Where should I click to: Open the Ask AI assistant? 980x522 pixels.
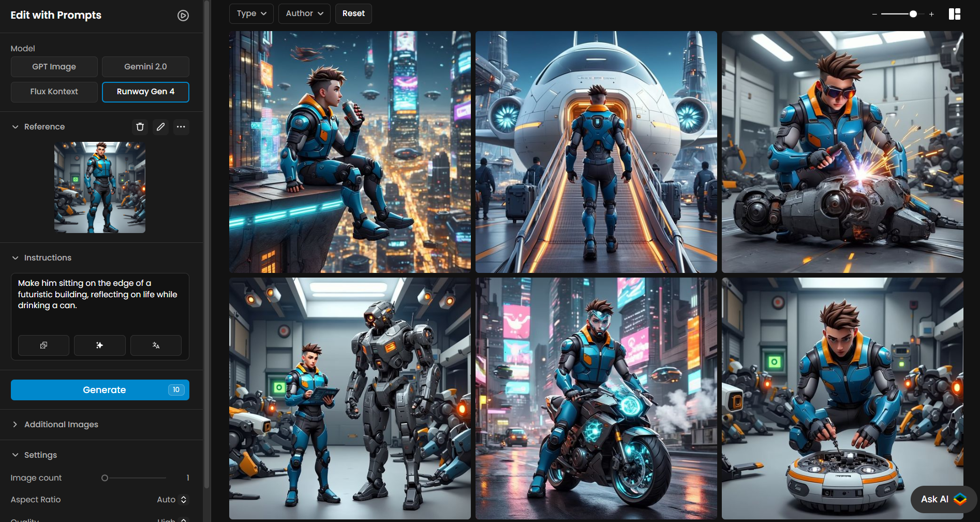pos(943,499)
